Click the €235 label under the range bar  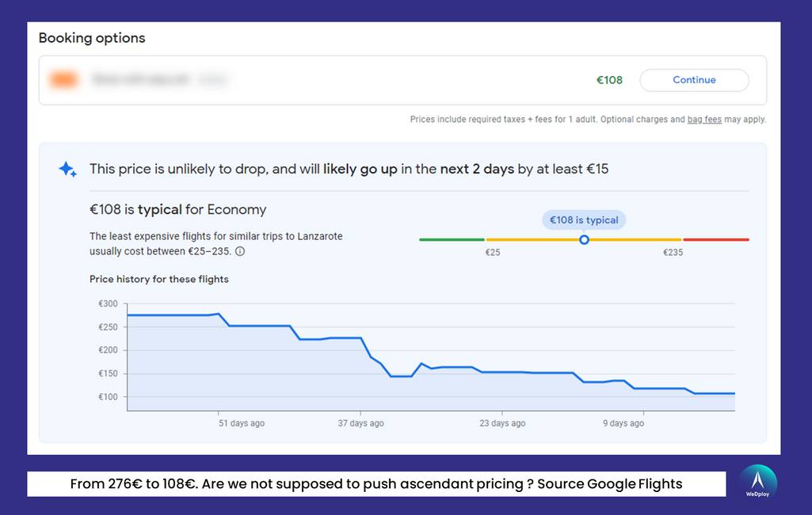673,253
